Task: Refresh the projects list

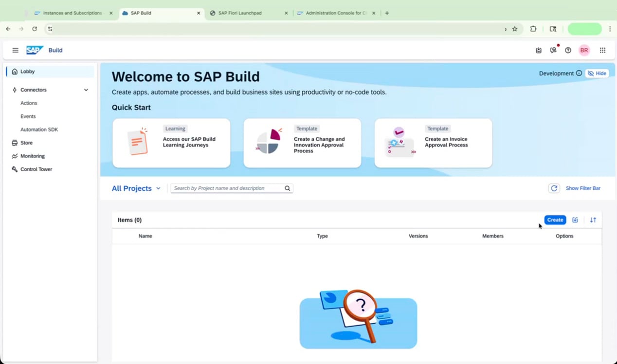Action: tap(554, 188)
